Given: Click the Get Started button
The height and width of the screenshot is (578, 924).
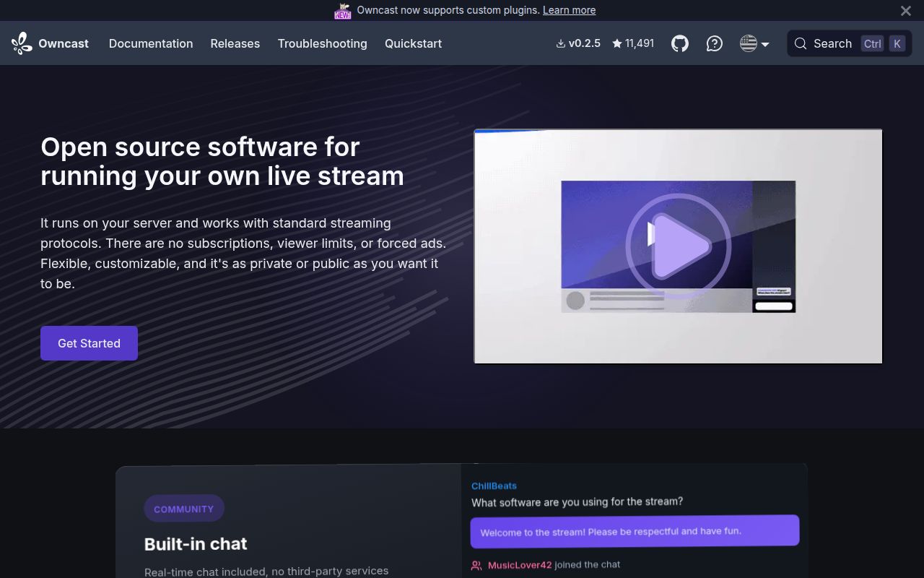Looking at the screenshot, I should pos(89,343).
